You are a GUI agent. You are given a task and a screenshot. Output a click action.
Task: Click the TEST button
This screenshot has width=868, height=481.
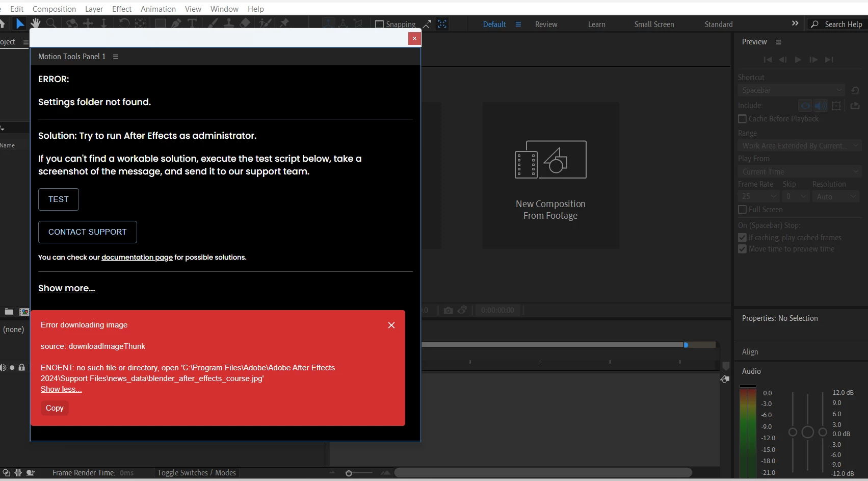pyautogui.click(x=59, y=199)
